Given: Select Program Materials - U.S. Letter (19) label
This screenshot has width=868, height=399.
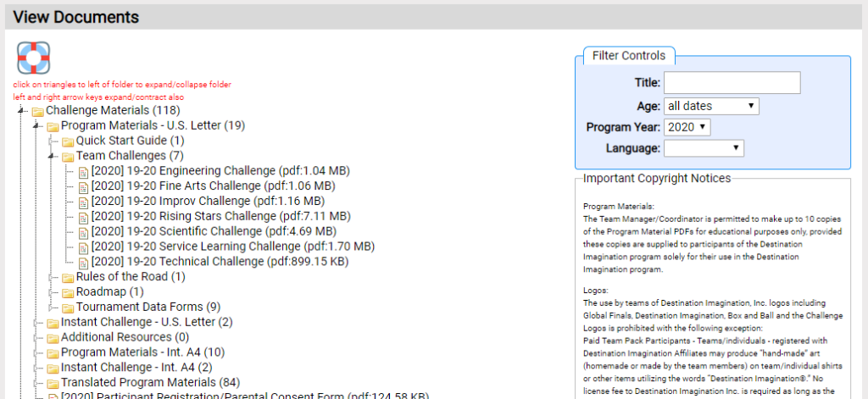Looking at the screenshot, I should 153,125.
